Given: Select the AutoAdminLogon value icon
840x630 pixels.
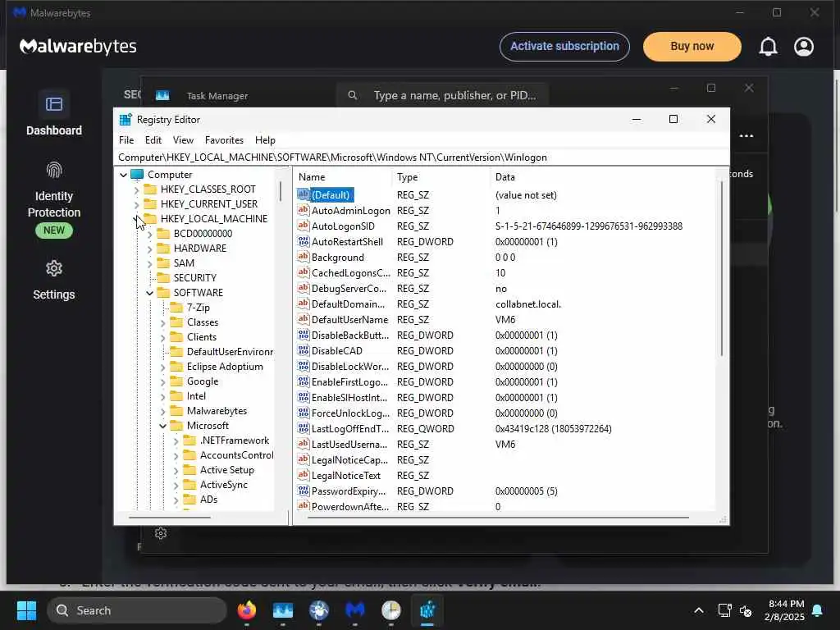Looking at the screenshot, I should (304, 211).
